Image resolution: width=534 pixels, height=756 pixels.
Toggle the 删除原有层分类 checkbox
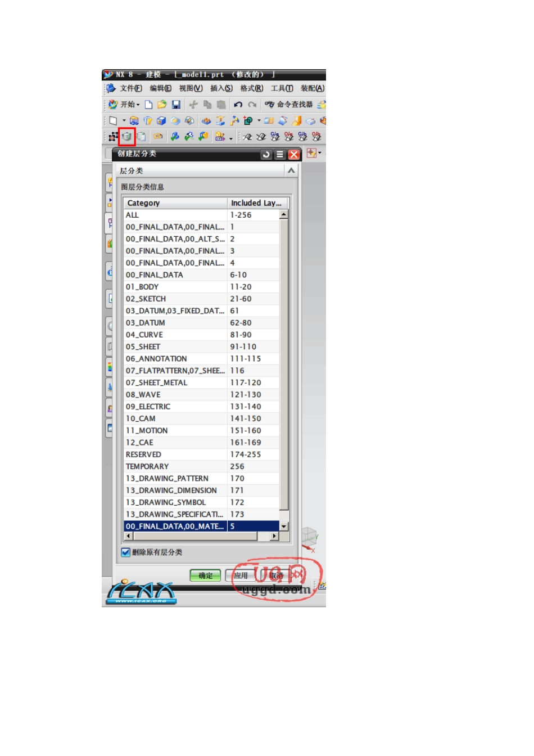(x=126, y=552)
